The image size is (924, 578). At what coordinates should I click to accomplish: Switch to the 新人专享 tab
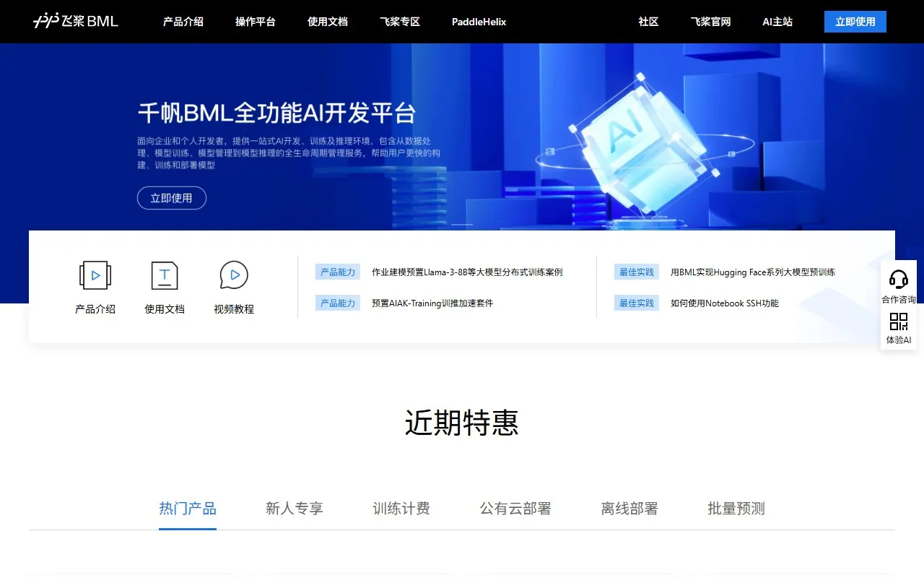[x=295, y=508]
